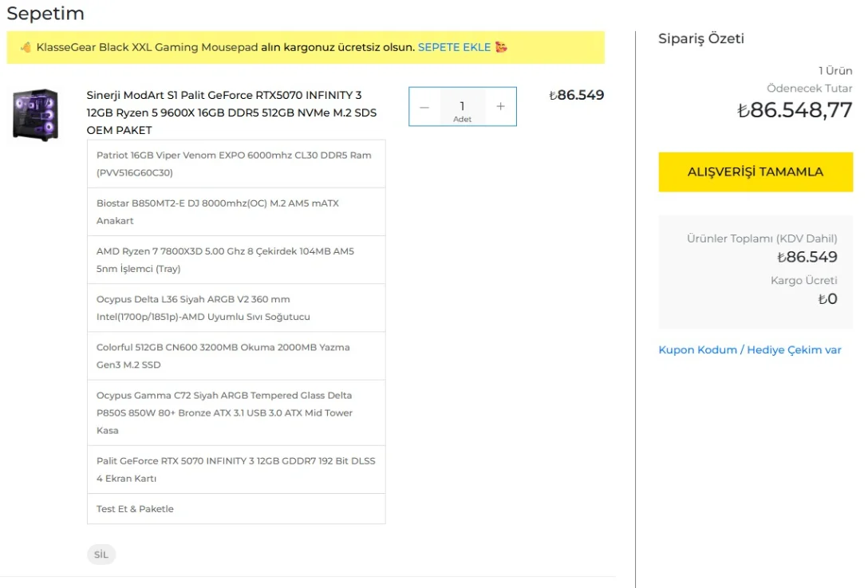Click the emoji icon after SEPETE EKLE

(x=501, y=47)
